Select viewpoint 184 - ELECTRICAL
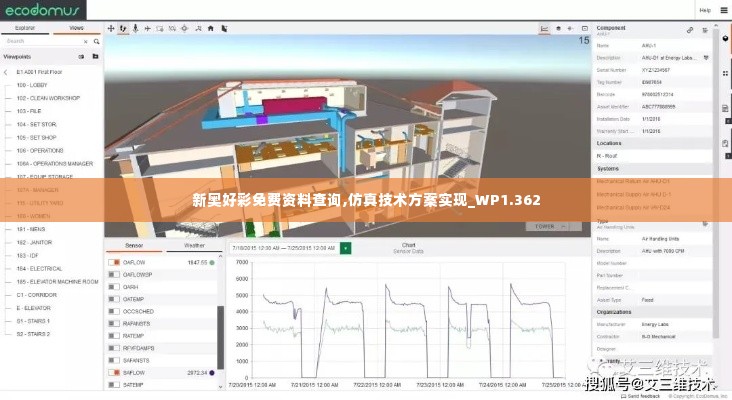The image size is (732, 400). click(x=39, y=269)
